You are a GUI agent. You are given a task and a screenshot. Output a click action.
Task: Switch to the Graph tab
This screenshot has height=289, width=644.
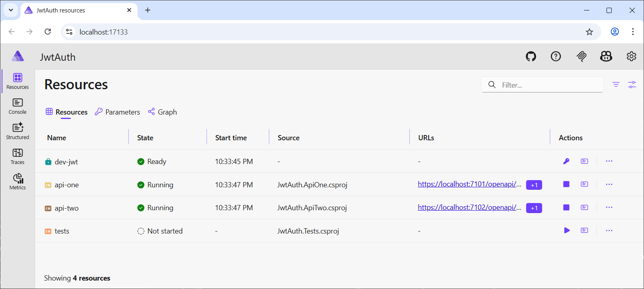(x=162, y=112)
